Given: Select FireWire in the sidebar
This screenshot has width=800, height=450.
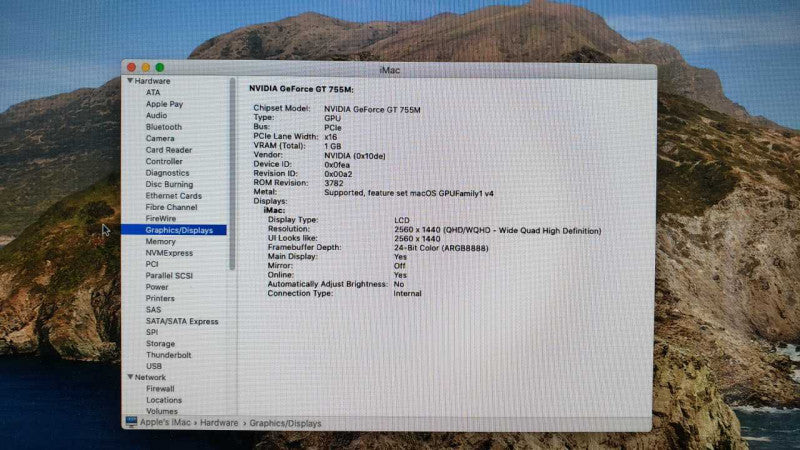Looking at the screenshot, I should click(x=160, y=218).
